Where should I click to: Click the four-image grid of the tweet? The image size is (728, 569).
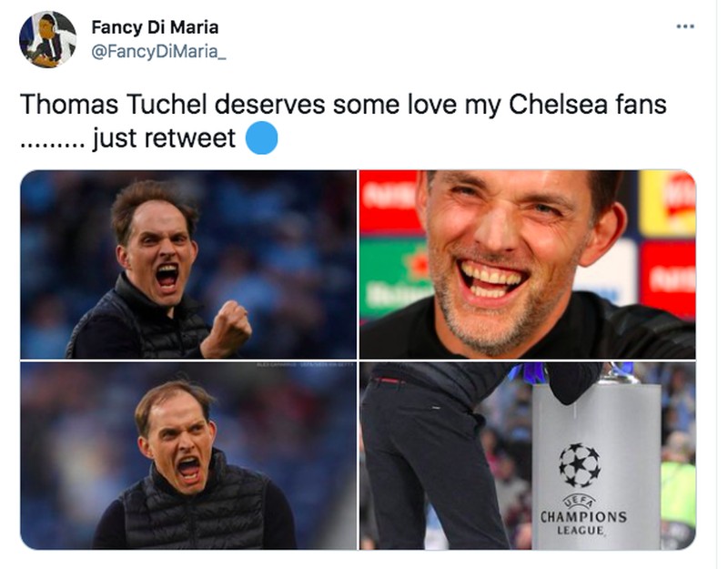pos(364,360)
